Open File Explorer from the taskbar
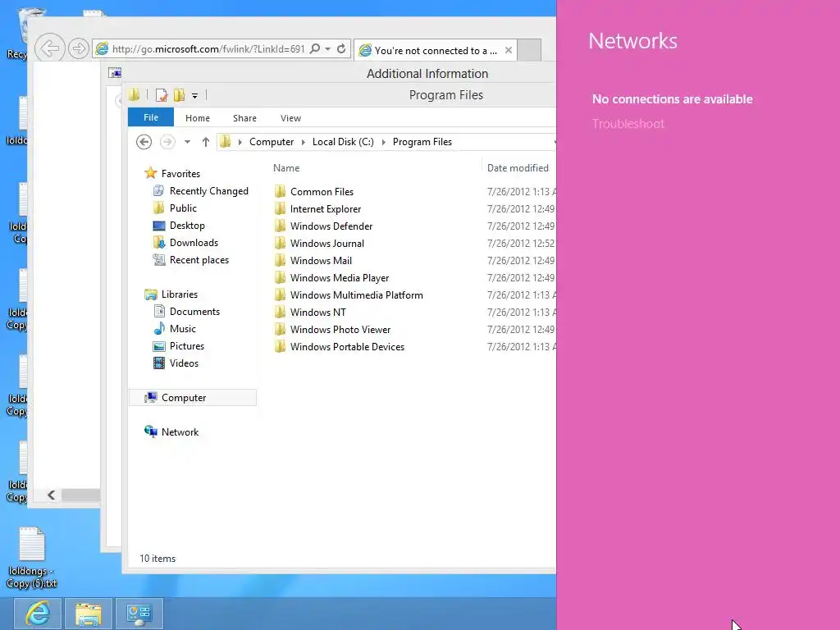This screenshot has width=840, height=630. [x=89, y=614]
